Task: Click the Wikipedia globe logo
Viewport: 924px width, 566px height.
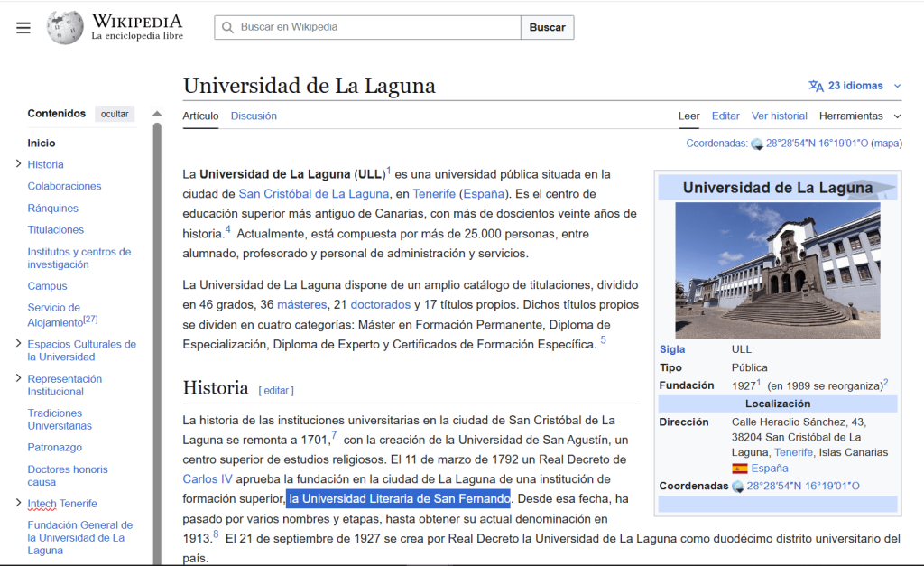Action: [x=65, y=27]
